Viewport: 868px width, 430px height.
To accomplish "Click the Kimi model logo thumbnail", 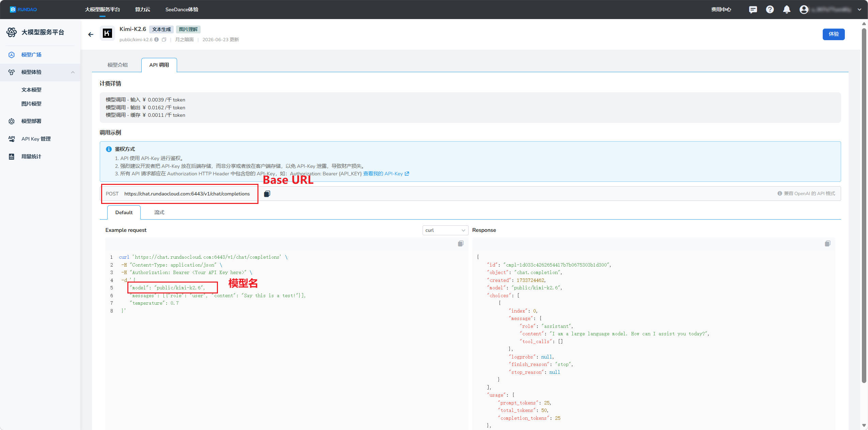I will 107,33.
